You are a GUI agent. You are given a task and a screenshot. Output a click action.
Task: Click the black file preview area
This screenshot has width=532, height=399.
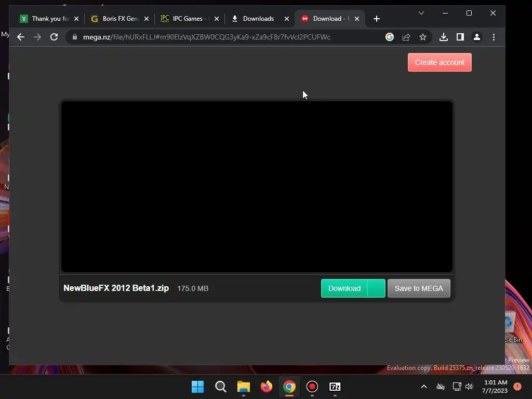pyautogui.click(x=257, y=187)
